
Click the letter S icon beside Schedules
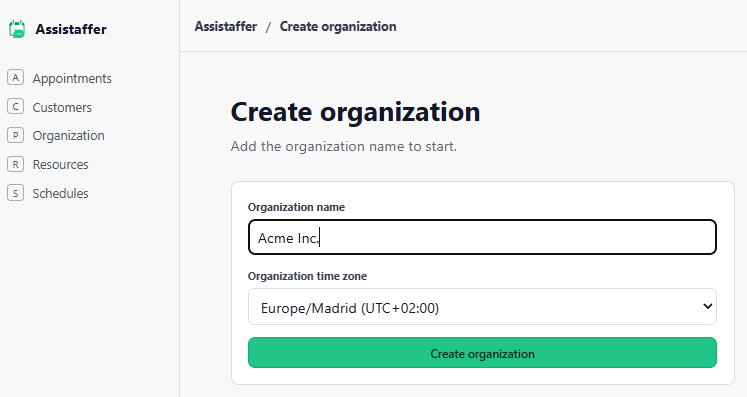(x=15, y=193)
